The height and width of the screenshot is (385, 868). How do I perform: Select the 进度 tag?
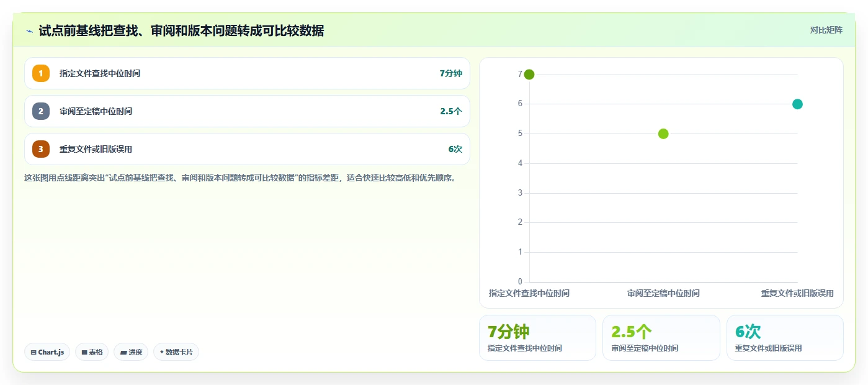(x=131, y=352)
